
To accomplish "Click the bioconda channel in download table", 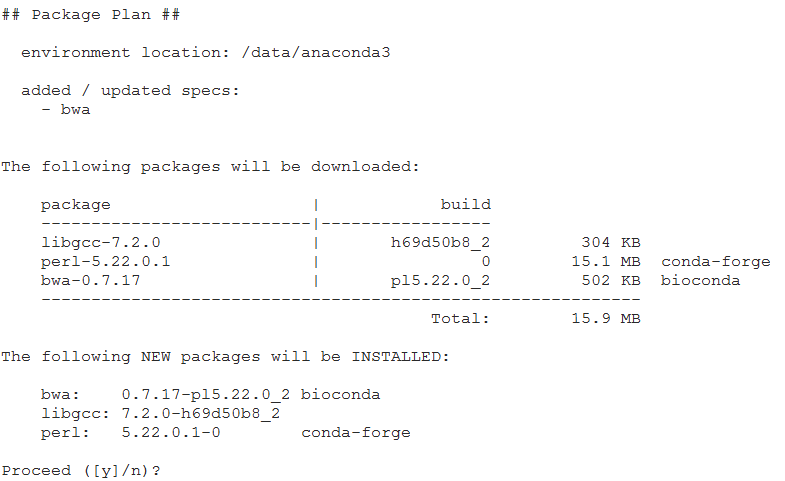I will pos(700,281).
